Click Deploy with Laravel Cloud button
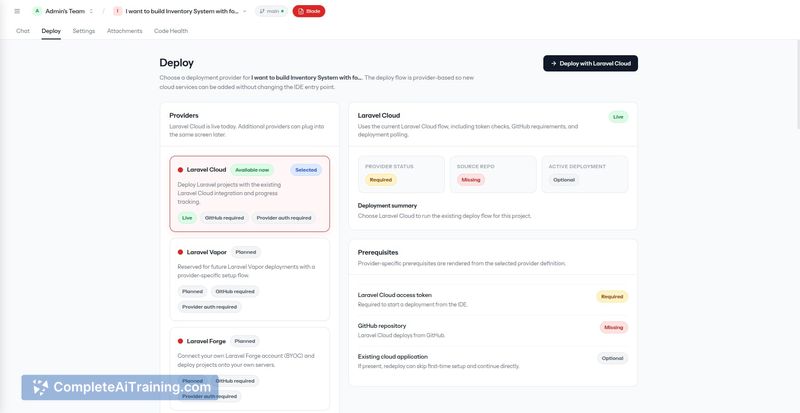800x413 pixels. click(x=590, y=63)
